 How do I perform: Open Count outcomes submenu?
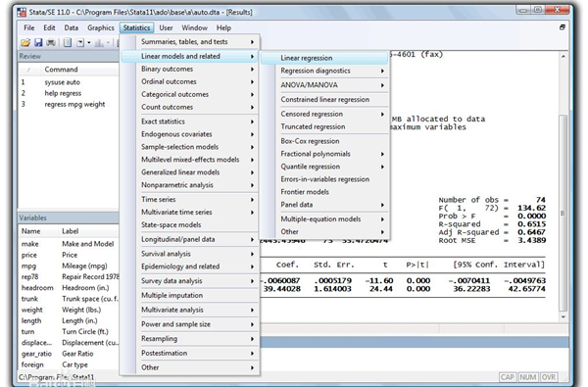pyautogui.click(x=189, y=107)
